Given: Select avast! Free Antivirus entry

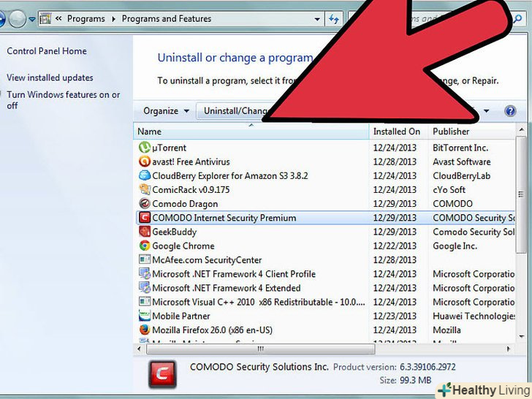Looking at the screenshot, I should pos(191,161).
